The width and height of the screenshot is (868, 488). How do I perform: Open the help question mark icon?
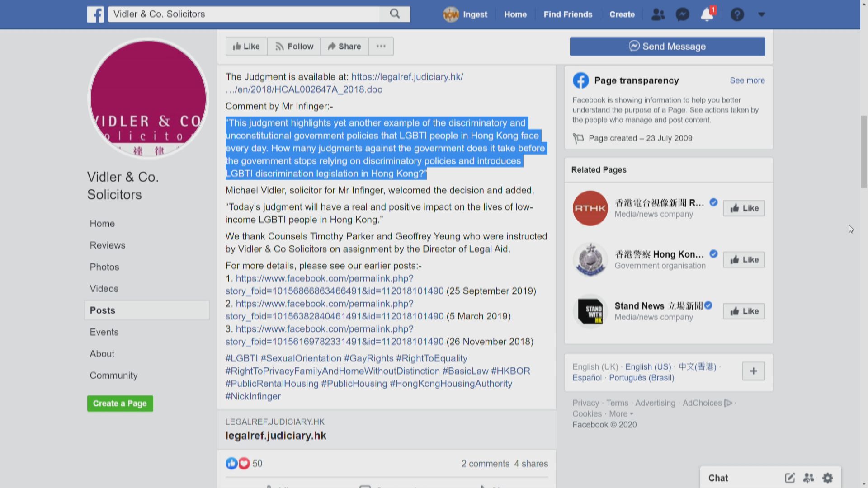pos(737,14)
